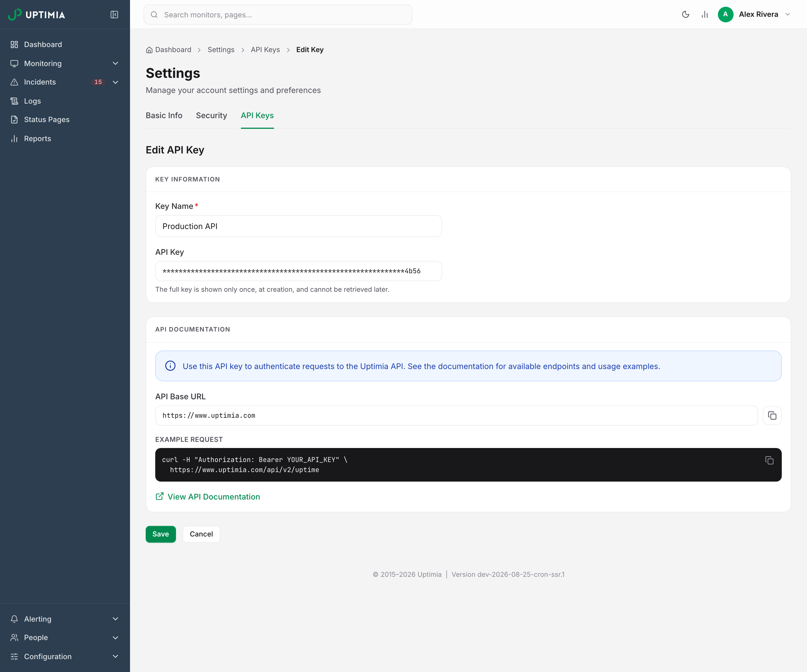Focus the search monitors field
This screenshot has height=672, width=807.
click(278, 15)
